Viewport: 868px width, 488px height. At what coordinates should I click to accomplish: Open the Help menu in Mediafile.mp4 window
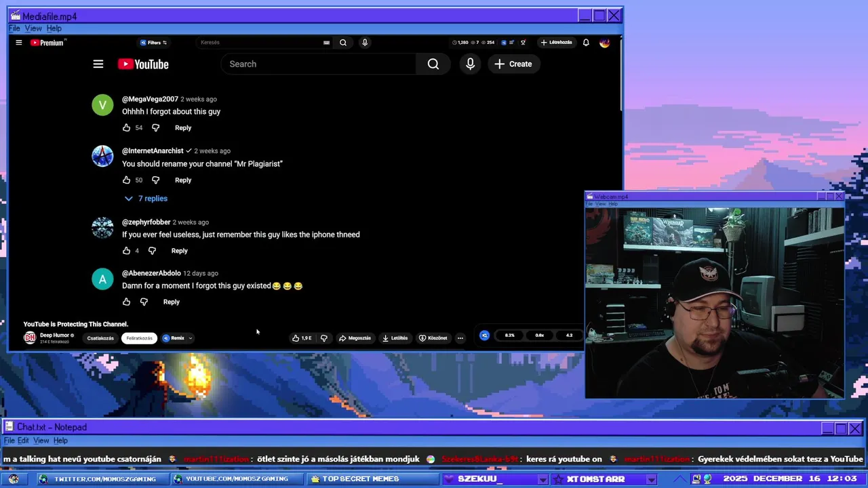click(x=54, y=28)
